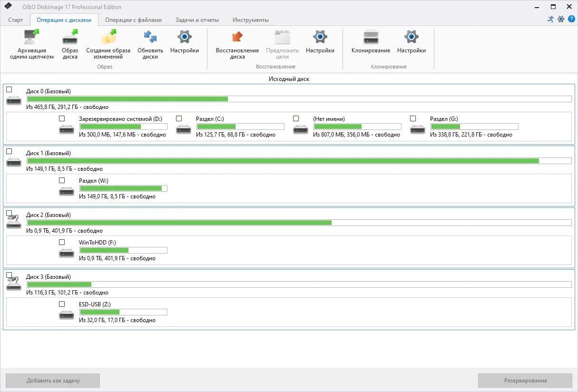
Task: Click the Диск 1 usage bar
Action: click(299, 161)
